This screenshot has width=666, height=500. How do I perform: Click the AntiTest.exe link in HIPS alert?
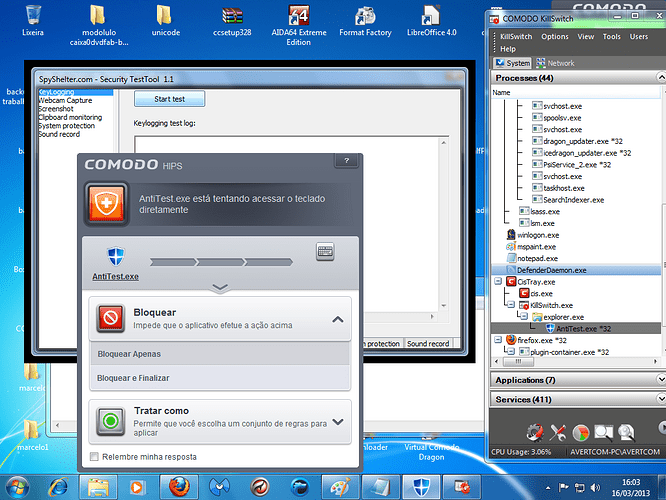116,277
